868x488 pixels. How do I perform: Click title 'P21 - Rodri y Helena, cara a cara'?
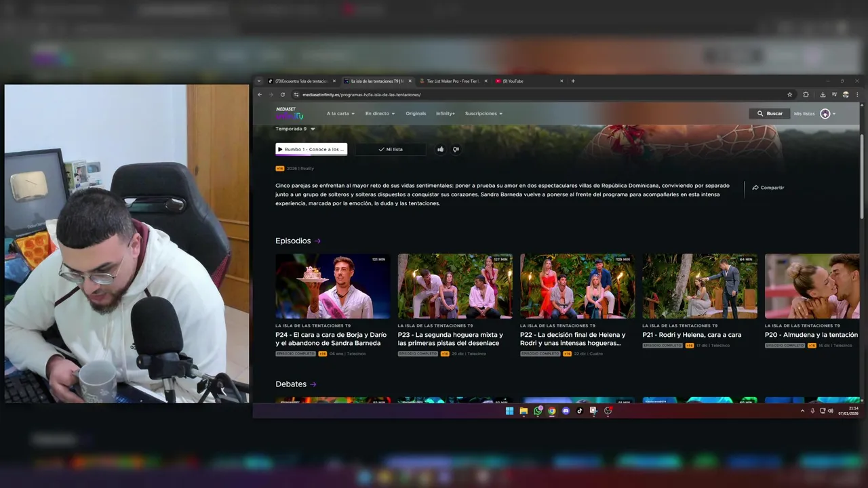pyautogui.click(x=692, y=335)
